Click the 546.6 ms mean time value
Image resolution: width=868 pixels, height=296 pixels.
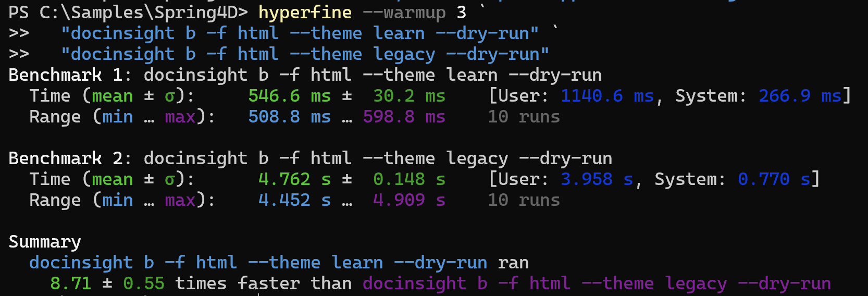(289, 96)
